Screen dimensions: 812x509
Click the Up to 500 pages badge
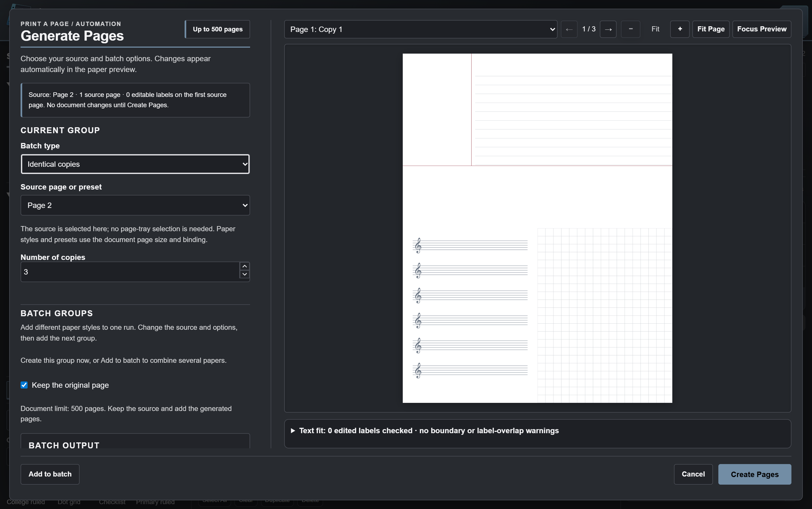click(217, 29)
